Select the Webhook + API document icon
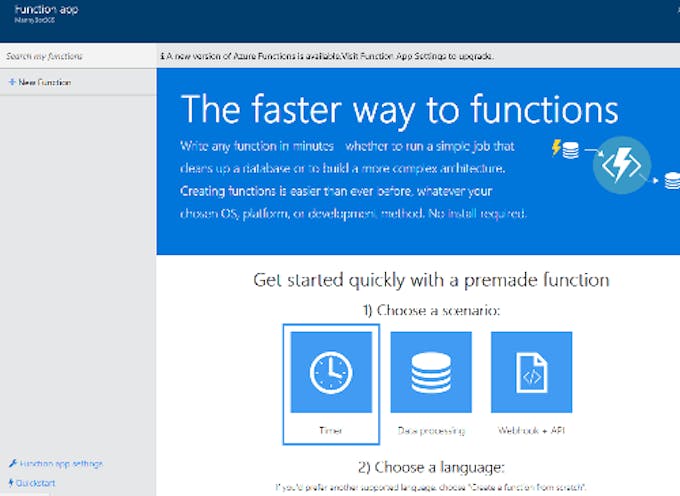 [531, 372]
